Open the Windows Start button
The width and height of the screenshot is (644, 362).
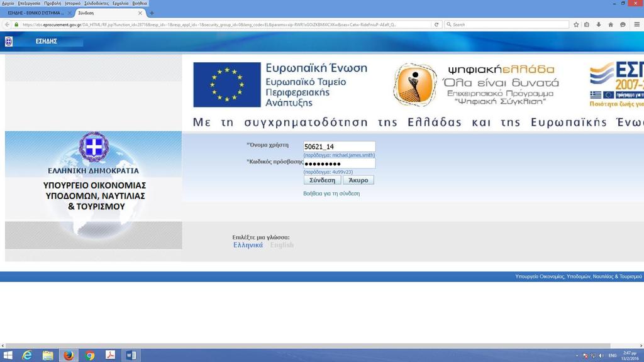coord(8,356)
